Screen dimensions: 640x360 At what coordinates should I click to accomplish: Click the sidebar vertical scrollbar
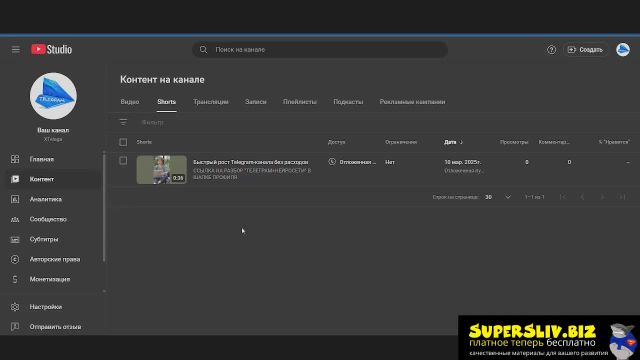coord(104,206)
